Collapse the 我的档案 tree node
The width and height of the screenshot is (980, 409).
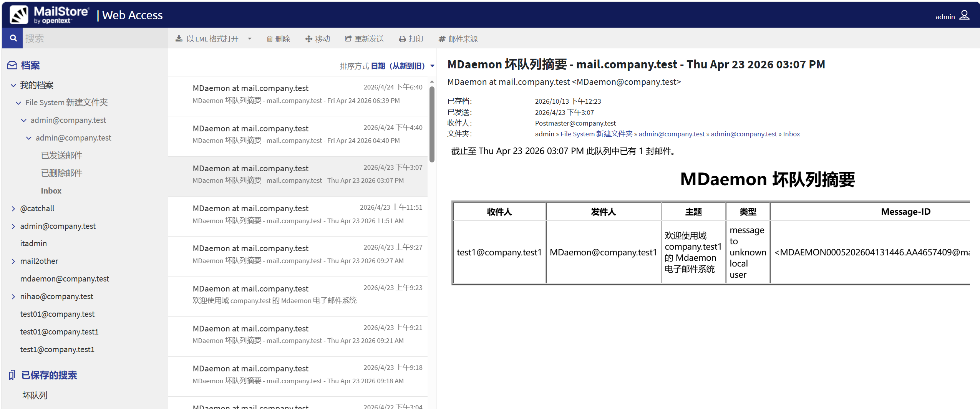(x=13, y=85)
